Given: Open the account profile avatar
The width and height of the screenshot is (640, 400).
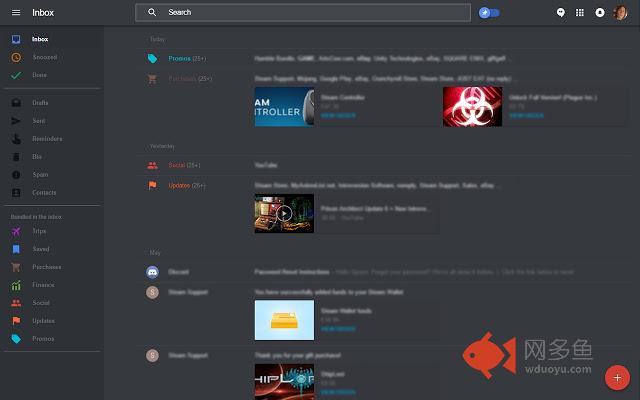Looking at the screenshot, I should click(x=620, y=13).
